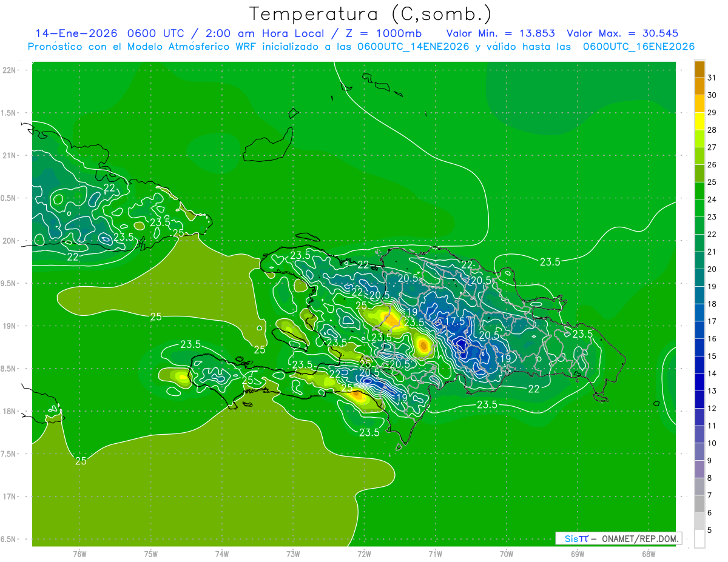Click the '17N' latitude axis label
This screenshot has width=728, height=562.
pos(10,497)
